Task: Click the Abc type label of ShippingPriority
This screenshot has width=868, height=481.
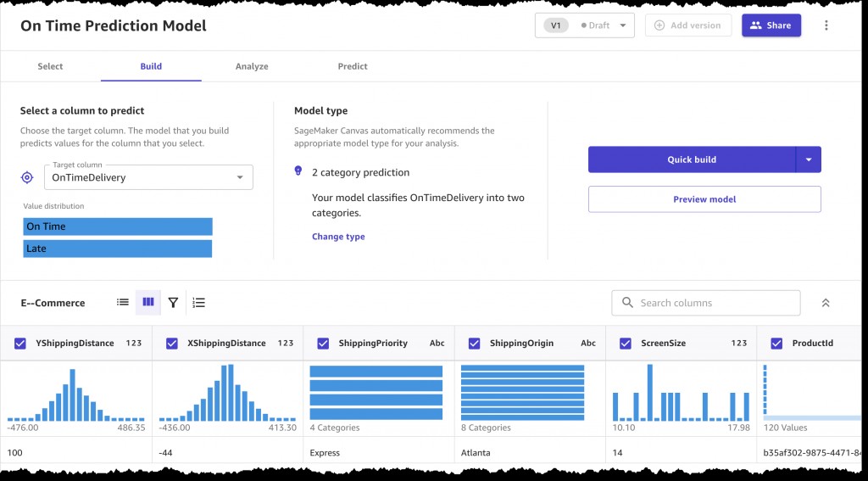Action: 437,343
